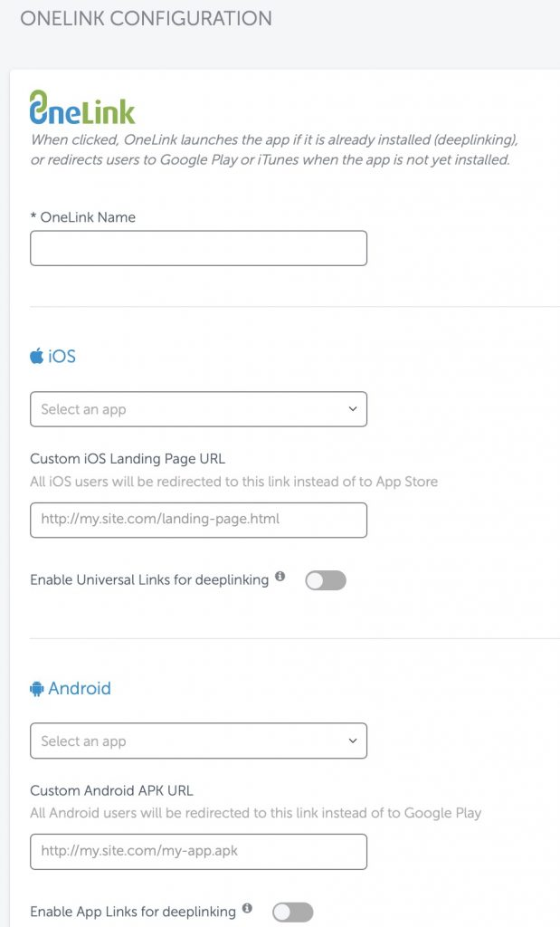The width and height of the screenshot is (560, 927).
Task: Click info icon beside Universal Links
Action: pos(280,576)
